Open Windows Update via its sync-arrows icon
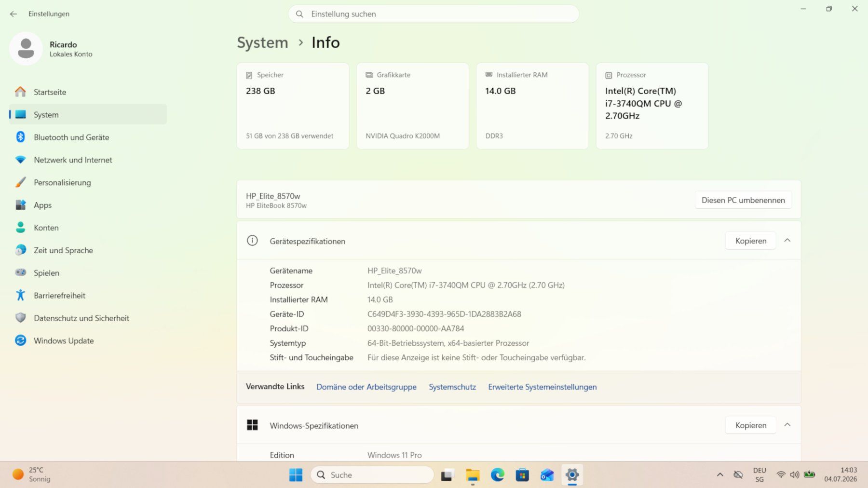This screenshot has height=488, width=868. coord(20,340)
